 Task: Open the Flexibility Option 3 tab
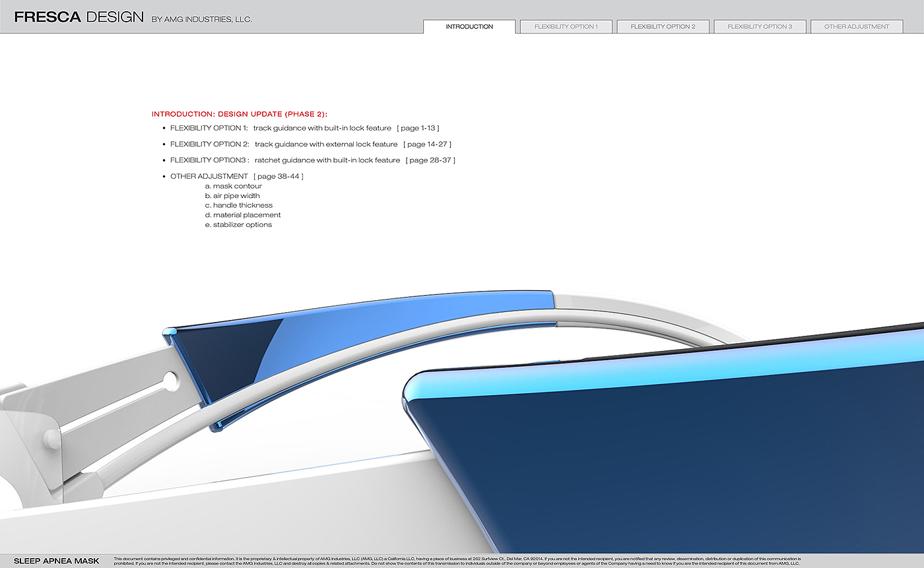coord(760,27)
